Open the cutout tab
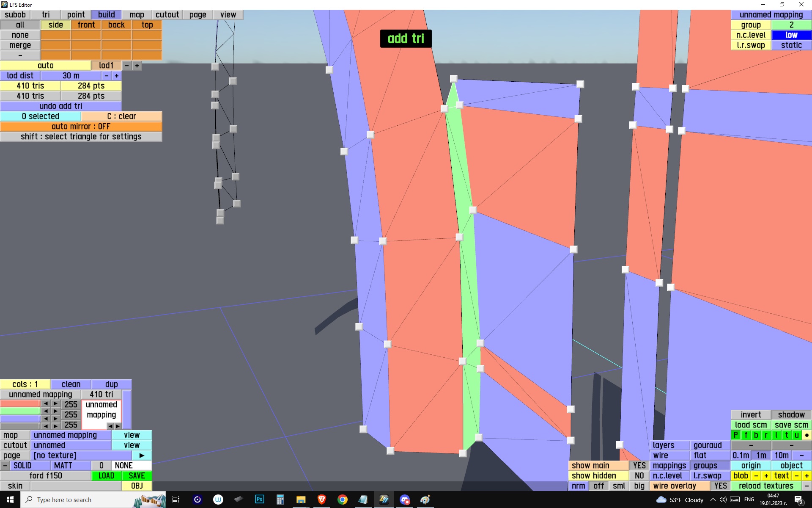The height and width of the screenshot is (508, 812). pos(167,15)
